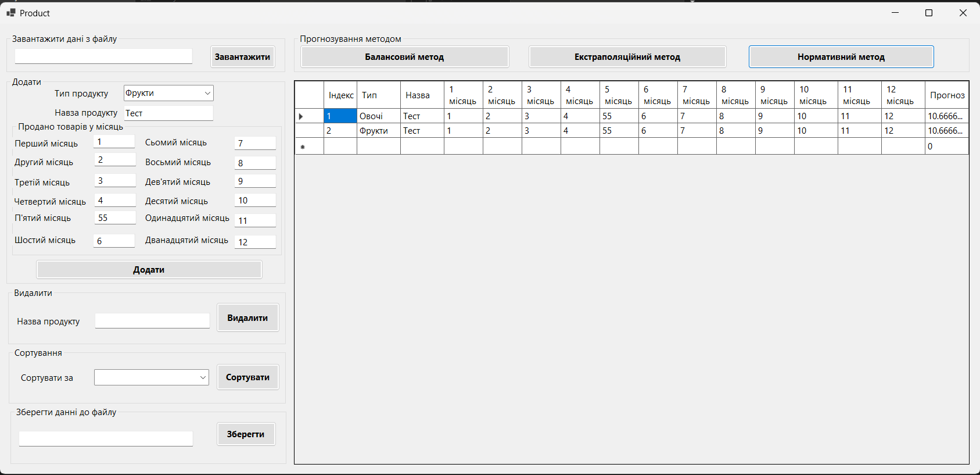Close the Product window

point(963,13)
